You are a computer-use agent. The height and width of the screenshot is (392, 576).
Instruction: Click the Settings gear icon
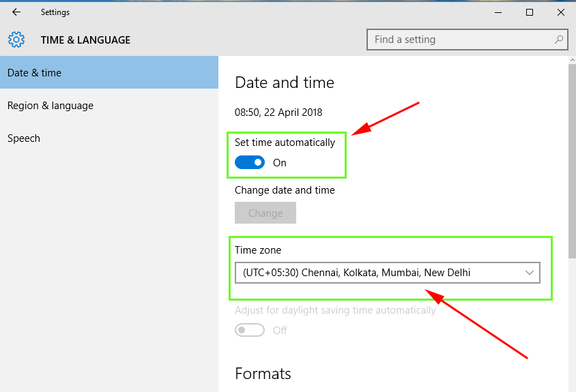16,40
